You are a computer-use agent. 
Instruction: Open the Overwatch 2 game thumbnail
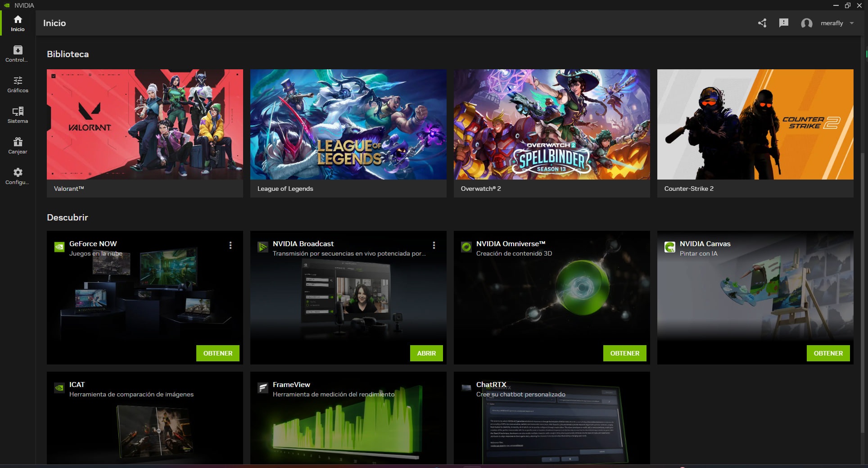(552, 124)
